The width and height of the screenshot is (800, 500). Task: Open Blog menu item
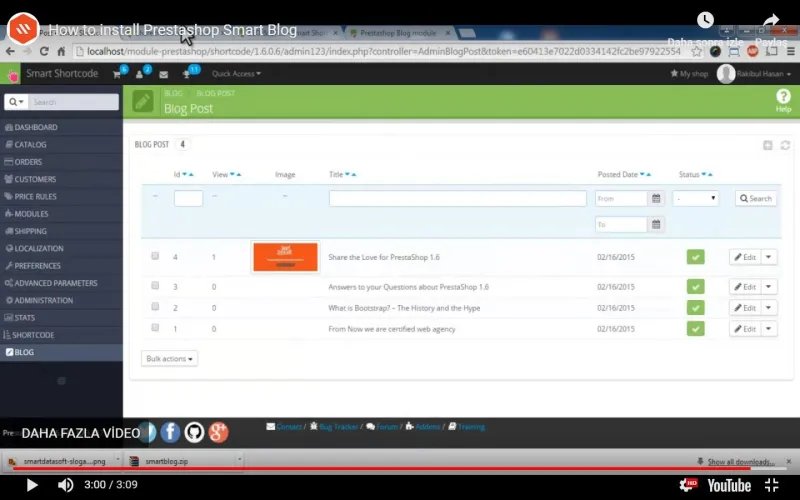click(61, 352)
